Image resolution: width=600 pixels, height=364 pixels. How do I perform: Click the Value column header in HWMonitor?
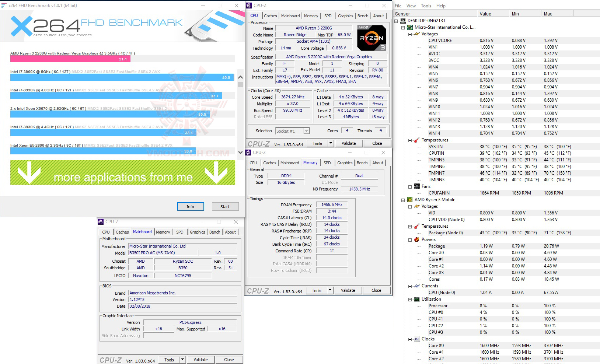pyautogui.click(x=493, y=14)
